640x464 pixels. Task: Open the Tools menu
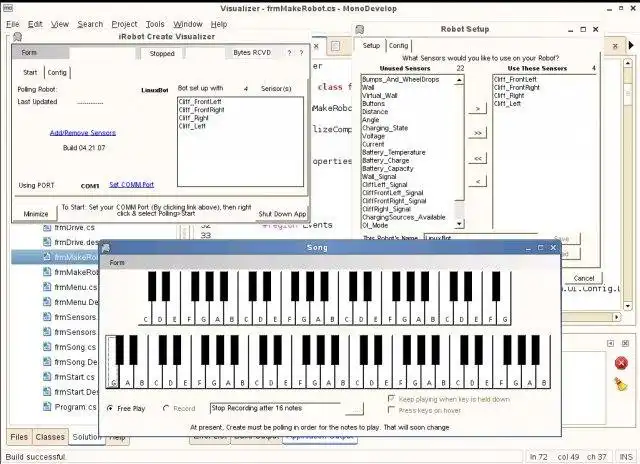pos(155,24)
